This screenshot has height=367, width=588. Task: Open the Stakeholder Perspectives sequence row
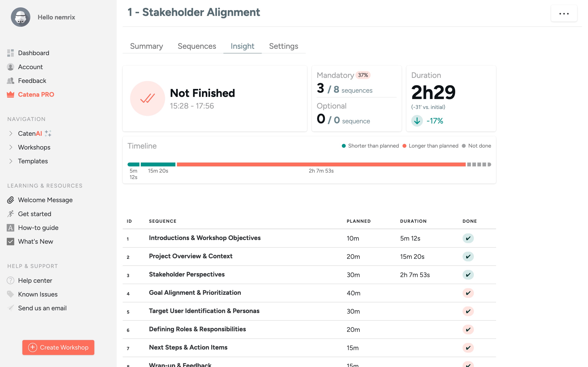point(309,275)
